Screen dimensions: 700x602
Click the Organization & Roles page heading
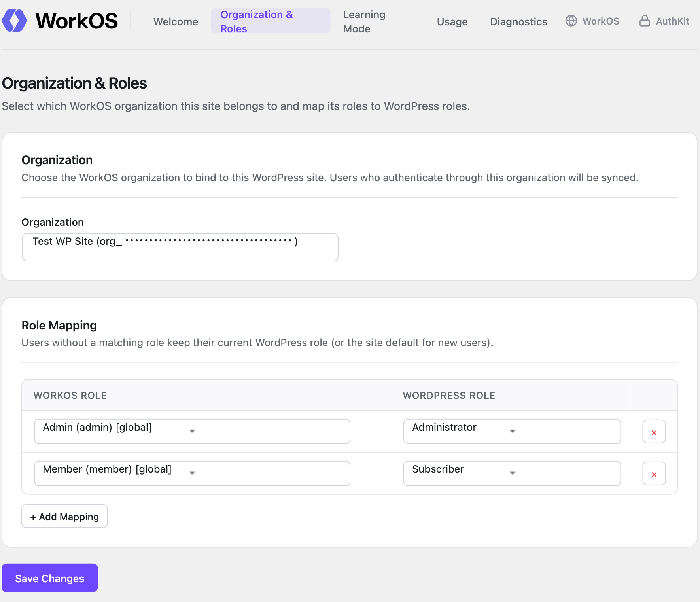point(74,83)
